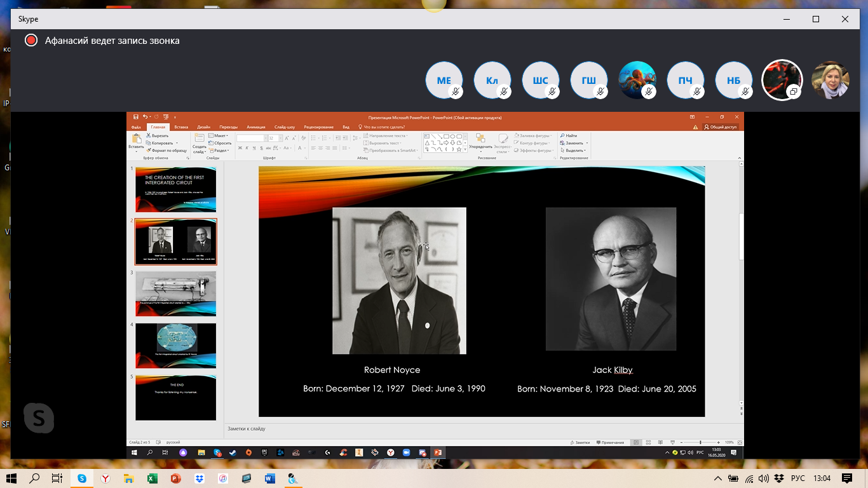The height and width of the screenshot is (488, 868).
Task: Open Word from the Windows taskbar
Action: [269, 478]
